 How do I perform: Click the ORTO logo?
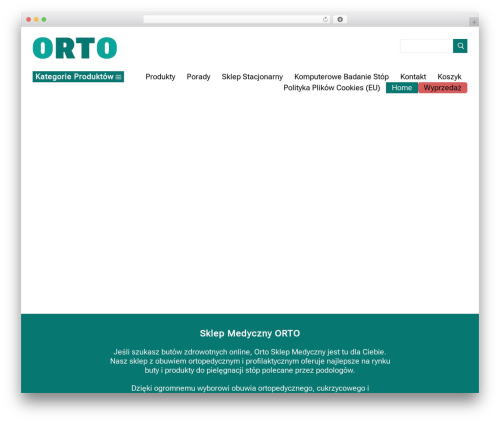point(75,48)
